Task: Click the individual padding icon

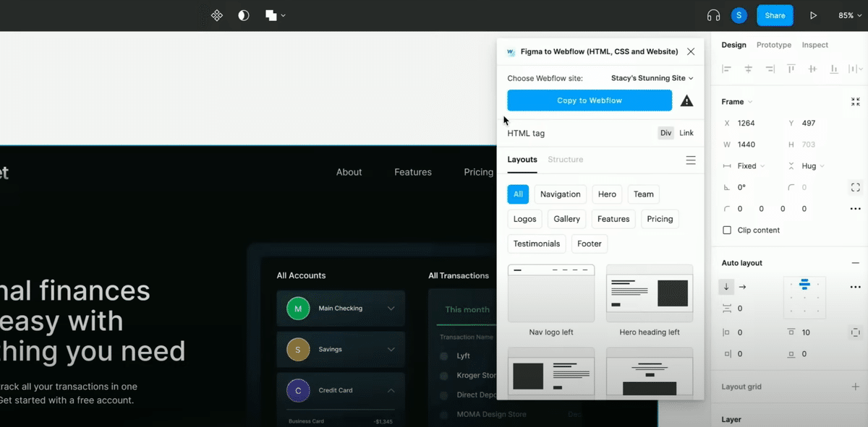Action: [856, 332]
